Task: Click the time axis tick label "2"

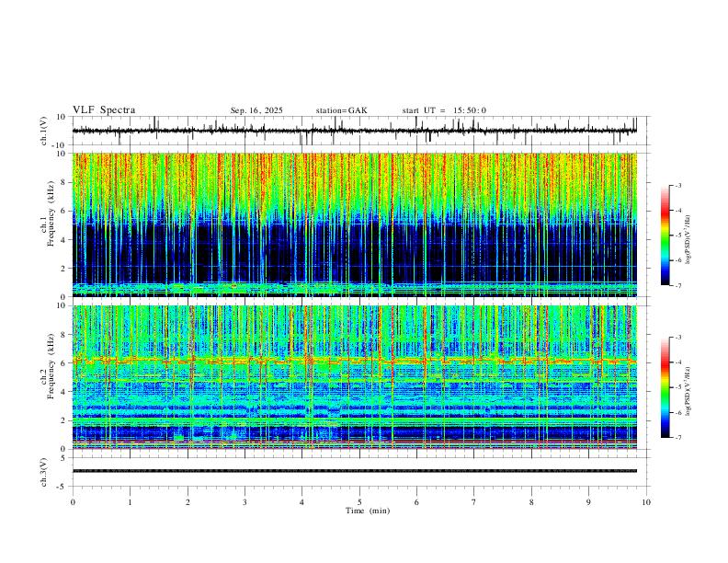Action: tap(188, 502)
